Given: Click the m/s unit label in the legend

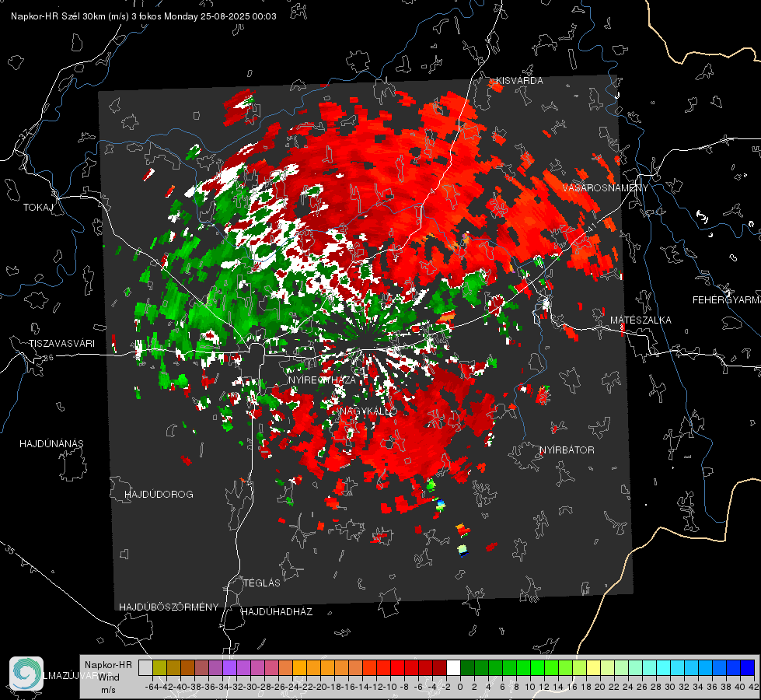Looking at the screenshot, I should [x=108, y=690].
